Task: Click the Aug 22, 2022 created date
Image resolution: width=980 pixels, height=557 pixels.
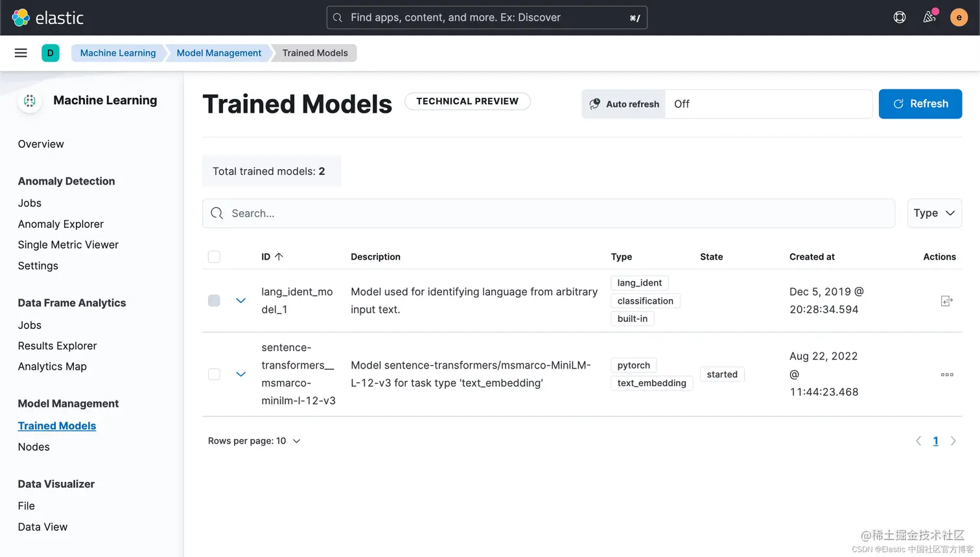Action: (x=824, y=374)
